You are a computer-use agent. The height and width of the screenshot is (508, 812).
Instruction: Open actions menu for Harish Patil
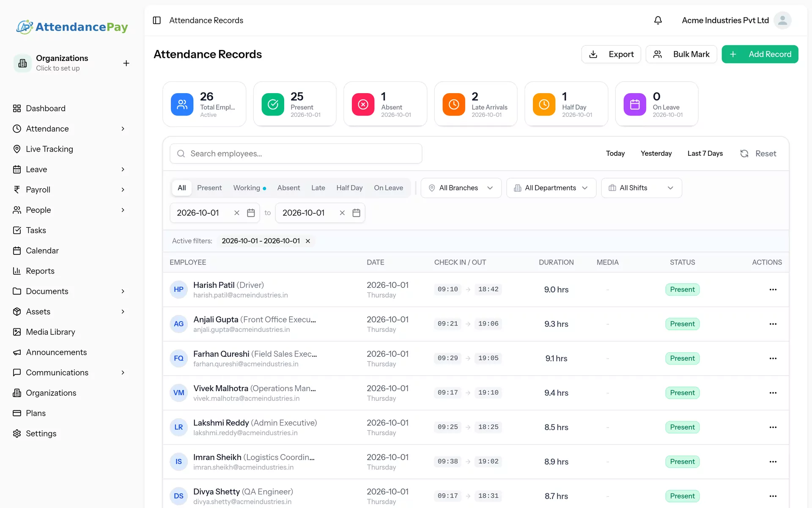coord(773,290)
